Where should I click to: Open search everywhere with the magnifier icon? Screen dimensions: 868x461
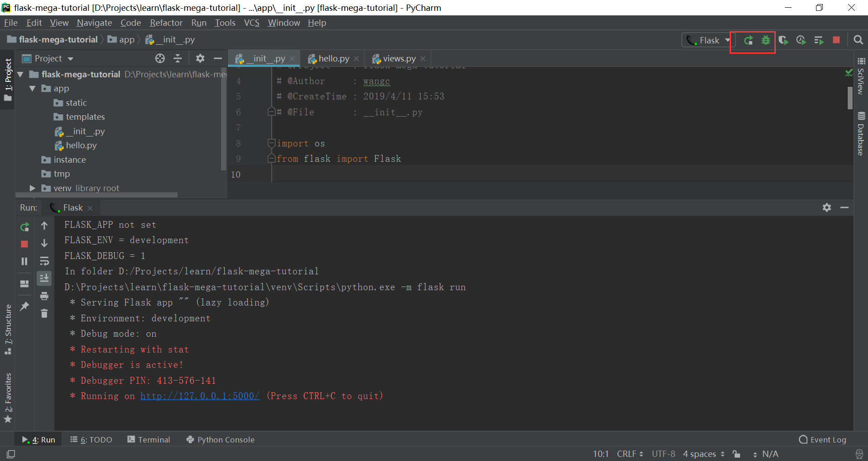(x=858, y=40)
